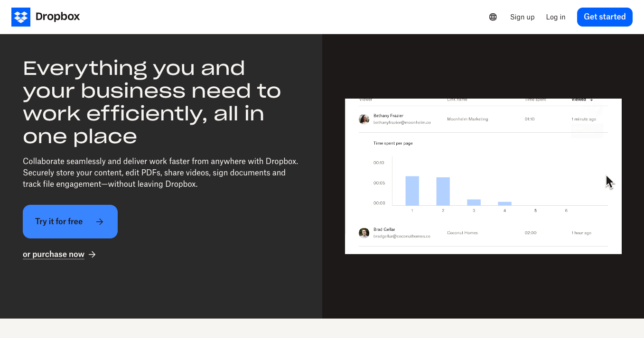Click the Moonhelm Marketing link name
644x338 pixels.
pos(467,119)
